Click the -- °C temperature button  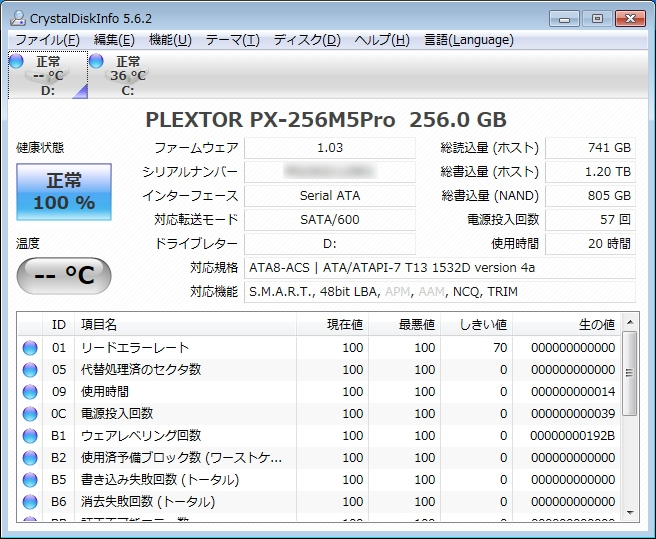click(x=64, y=276)
